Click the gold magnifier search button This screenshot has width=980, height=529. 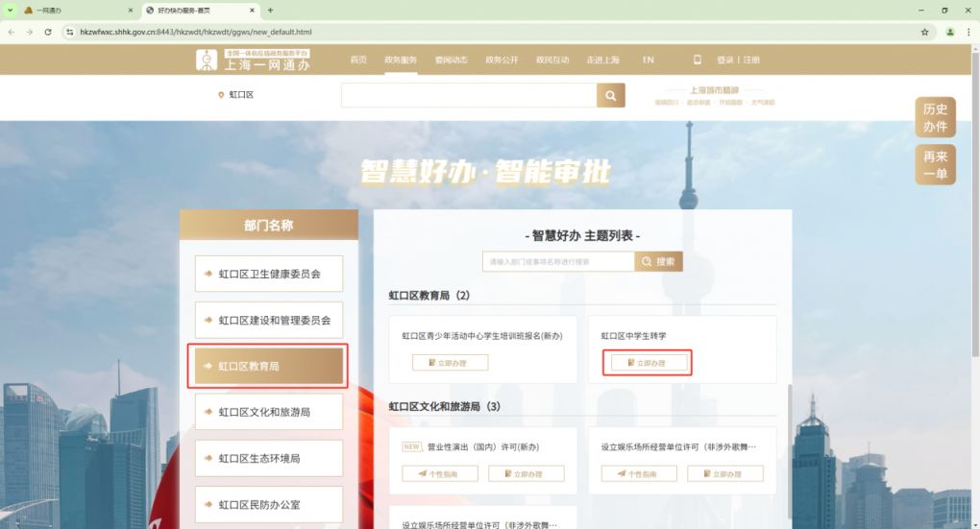pos(611,96)
